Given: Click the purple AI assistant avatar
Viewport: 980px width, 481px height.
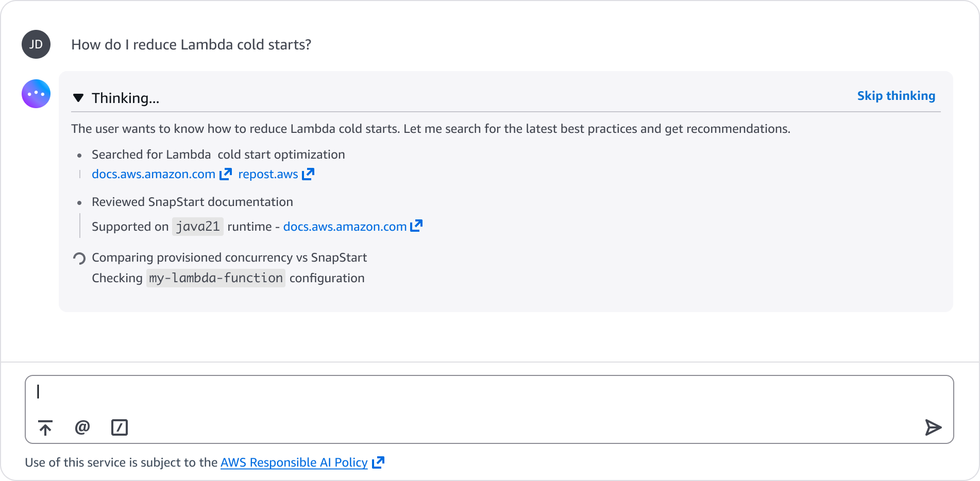Looking at the screenshot, I should pyautogui.click(x=36, y=94).
